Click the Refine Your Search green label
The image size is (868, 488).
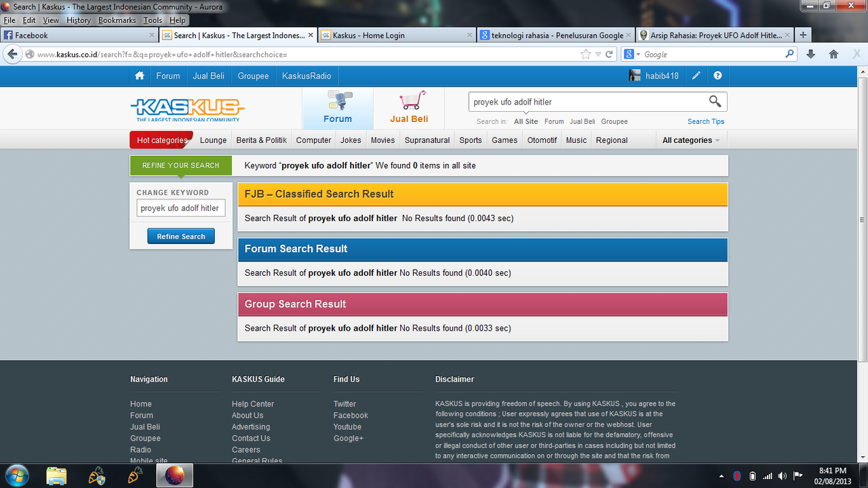[x=181, y=165]
